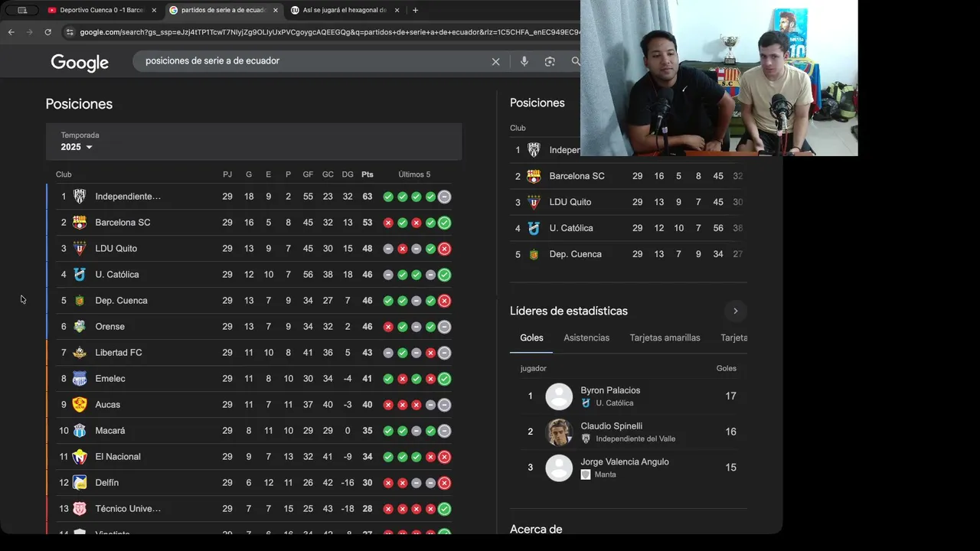Switch to the Asistencias tab

click(586, 337)
